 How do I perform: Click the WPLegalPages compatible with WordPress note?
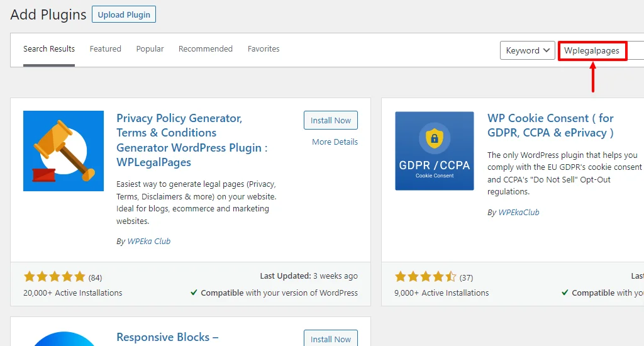tap(274, 293)
